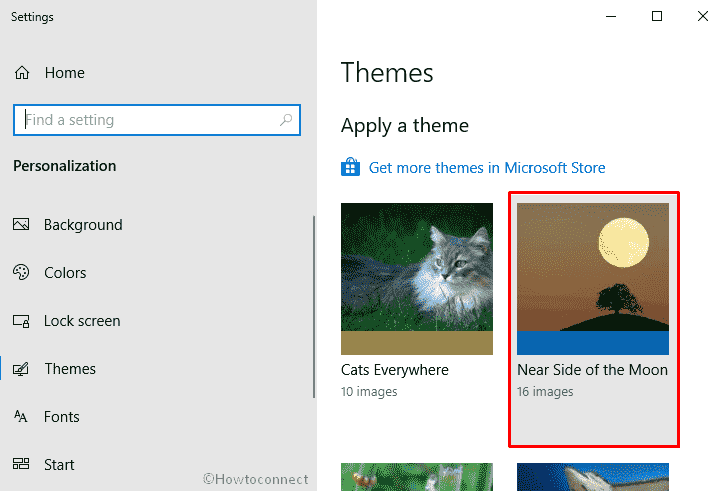The width and height of the screenshot is (721, 491).
Task: Pick the partial theme below Near Side of the Moon
Action: (x=592, y=477)
